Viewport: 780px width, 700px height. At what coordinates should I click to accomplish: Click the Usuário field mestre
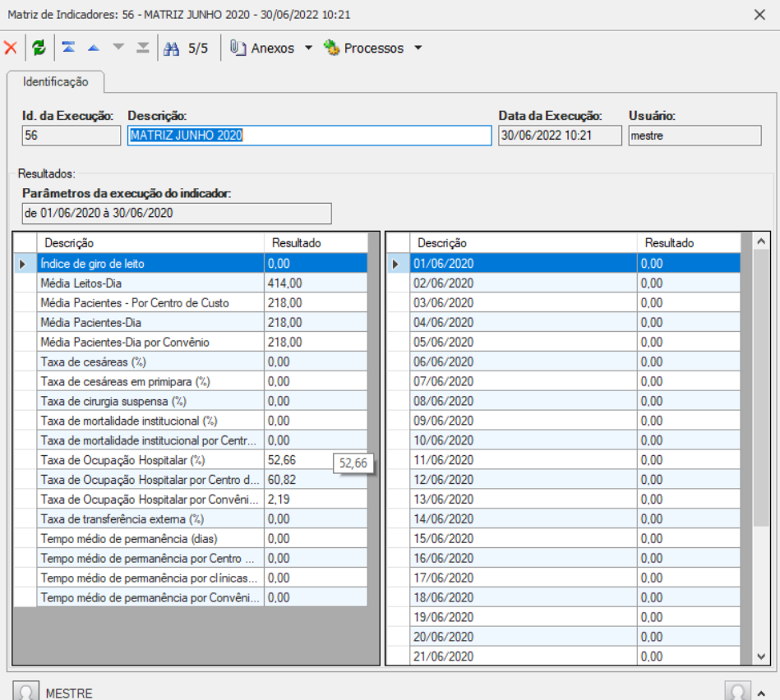point(695,136)
